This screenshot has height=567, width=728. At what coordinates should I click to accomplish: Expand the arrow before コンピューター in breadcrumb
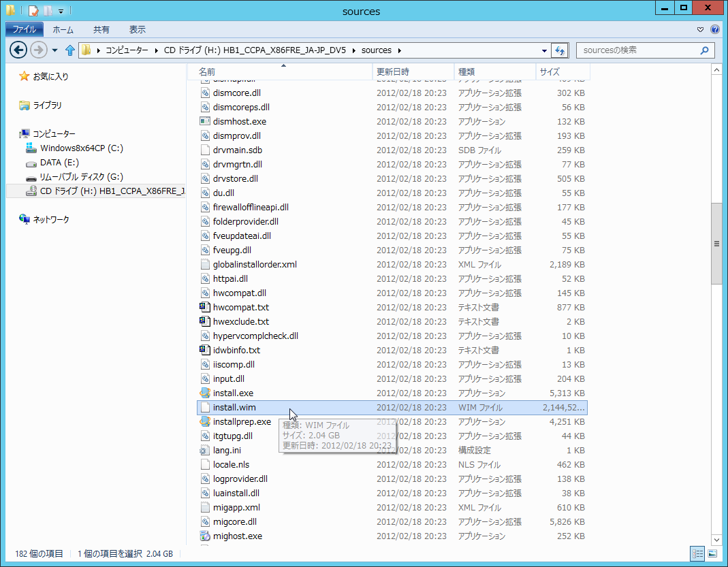pyautogui.click(x=99, y=50)
